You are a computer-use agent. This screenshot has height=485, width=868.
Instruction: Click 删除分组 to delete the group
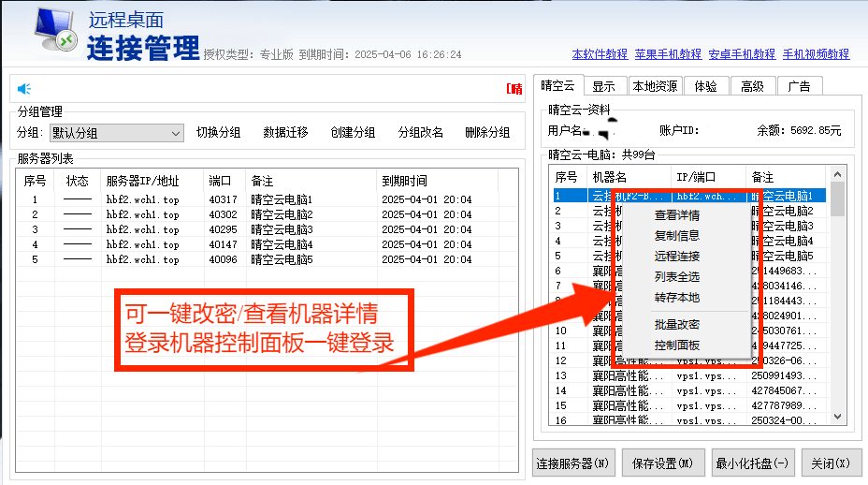[487, 133]
